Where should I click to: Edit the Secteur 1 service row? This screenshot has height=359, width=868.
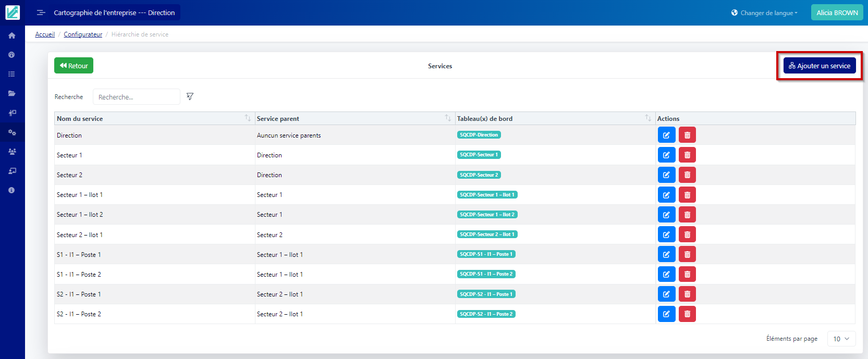click(666, 155)
